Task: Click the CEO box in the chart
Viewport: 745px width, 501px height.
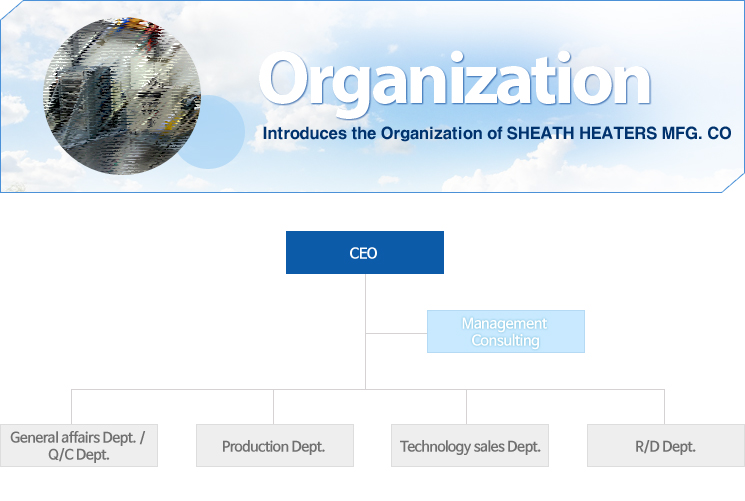Action: click(x=364, y=252)
